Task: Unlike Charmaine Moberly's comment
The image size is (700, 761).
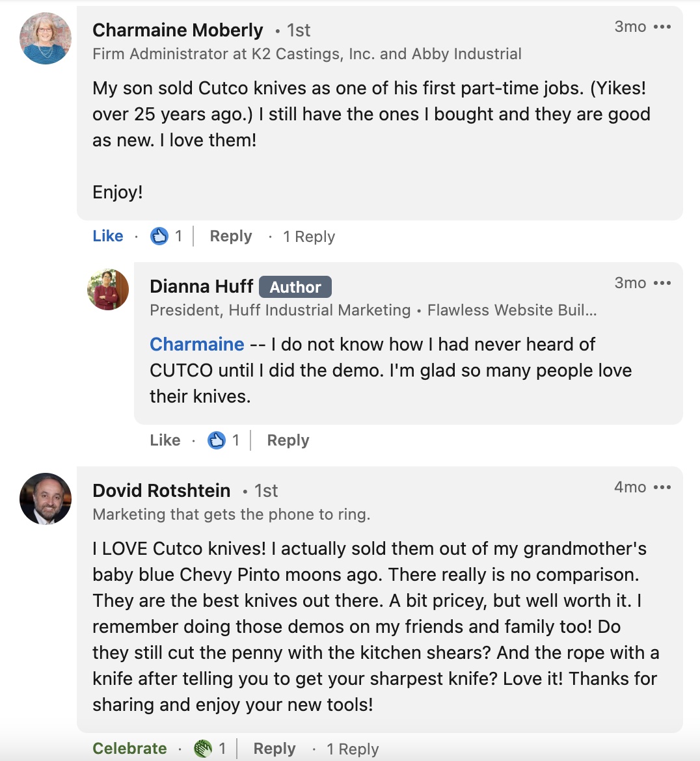Action: tap(107, 236)
